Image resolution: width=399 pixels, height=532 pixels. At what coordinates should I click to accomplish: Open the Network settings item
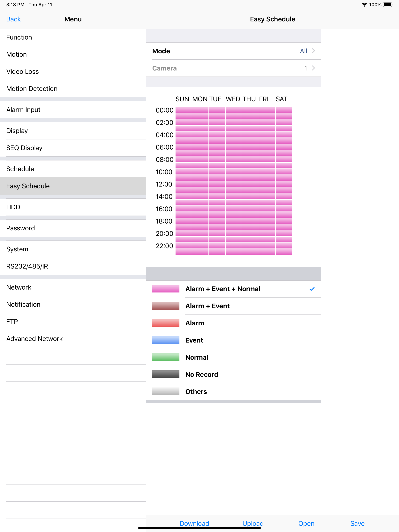pyautogui.click(x=19, y=287)
